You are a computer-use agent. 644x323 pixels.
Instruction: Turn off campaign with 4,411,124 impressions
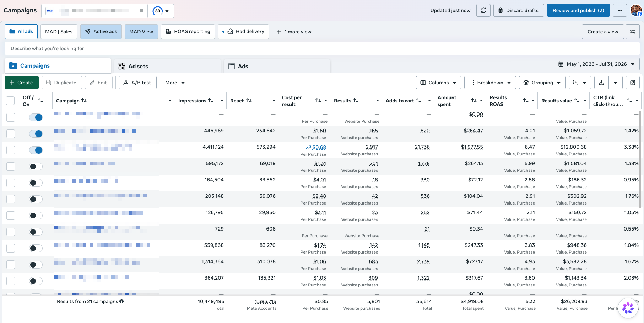coord(36,150)
